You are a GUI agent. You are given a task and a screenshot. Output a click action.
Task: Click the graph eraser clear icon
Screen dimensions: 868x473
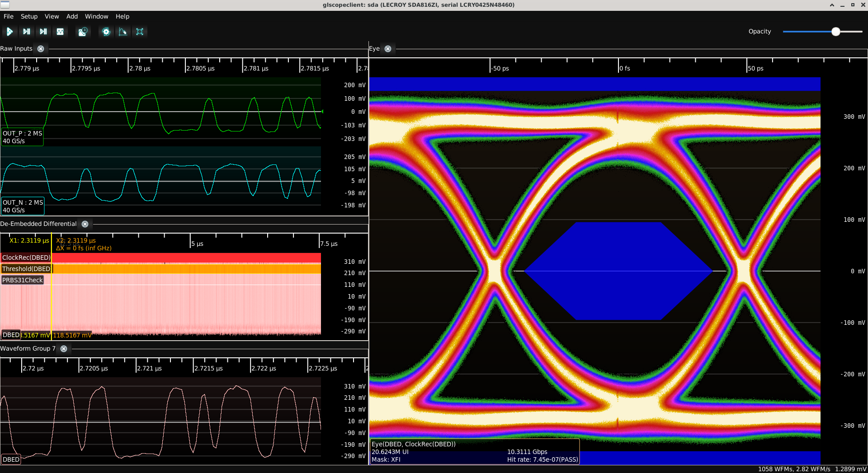(x=123, y=32)
